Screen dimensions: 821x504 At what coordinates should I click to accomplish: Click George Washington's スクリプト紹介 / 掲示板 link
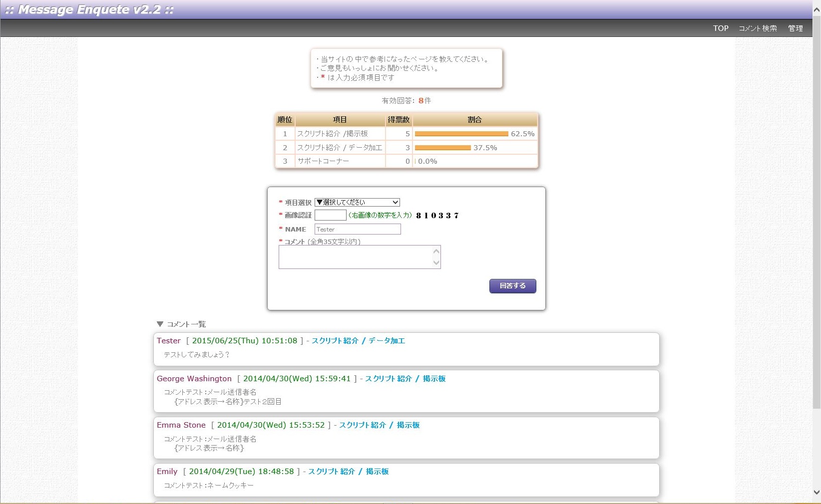click(x=405, y=379)
